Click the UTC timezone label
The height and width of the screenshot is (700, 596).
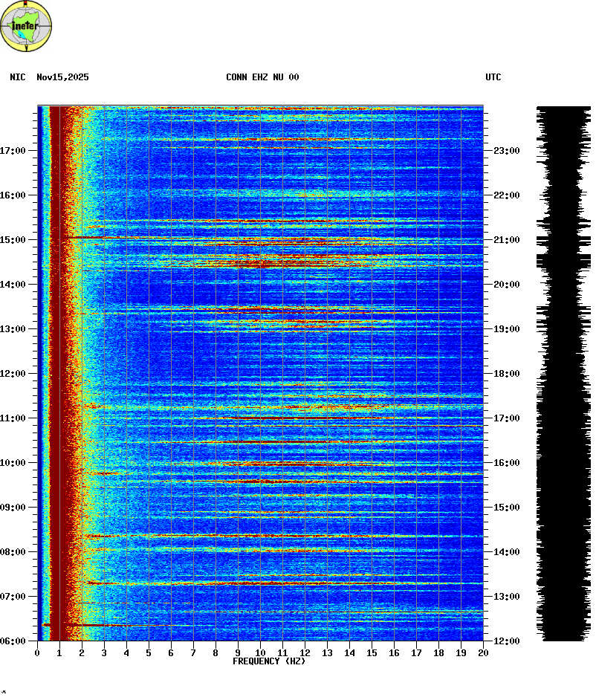pyautogui.click(x=493, y=77)
